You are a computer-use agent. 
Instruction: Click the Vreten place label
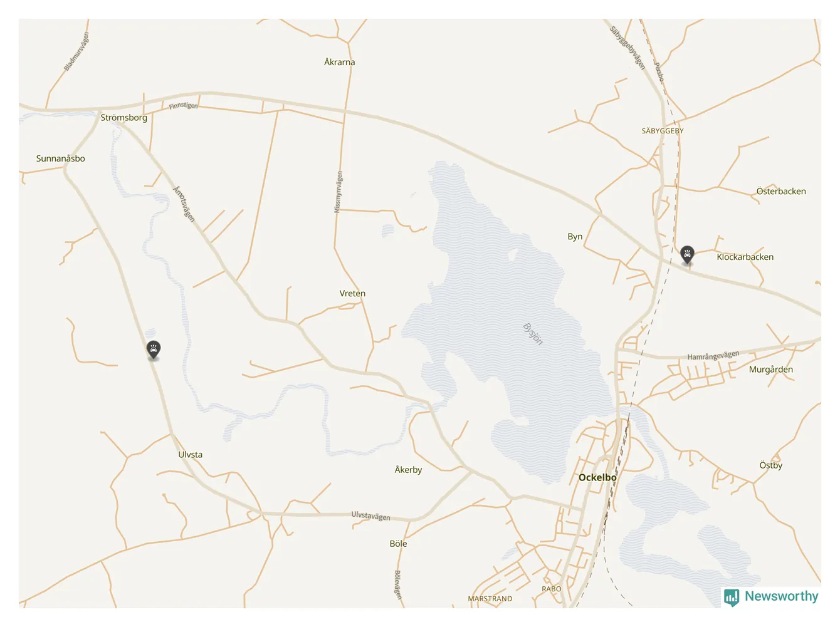352,293
